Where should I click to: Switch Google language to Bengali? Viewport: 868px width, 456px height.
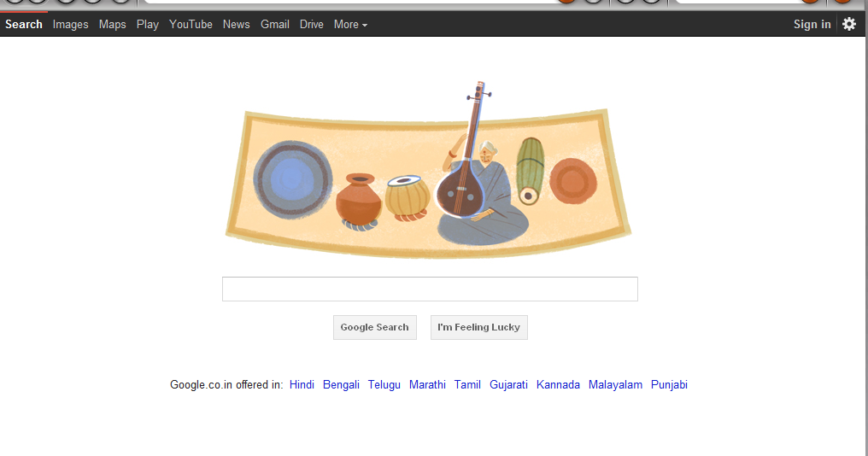[x=341, y=384]
